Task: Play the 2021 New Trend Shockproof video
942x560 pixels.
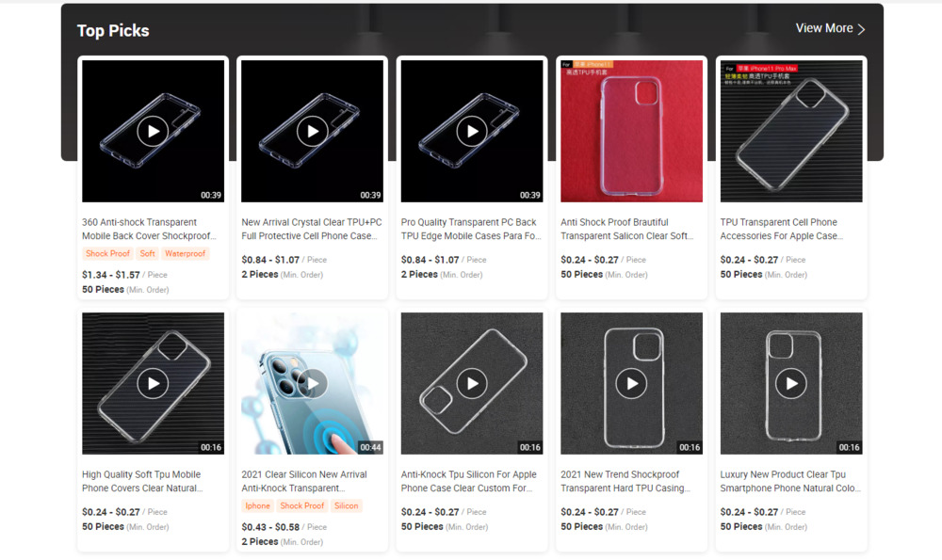Action: (x=631, y=383)
